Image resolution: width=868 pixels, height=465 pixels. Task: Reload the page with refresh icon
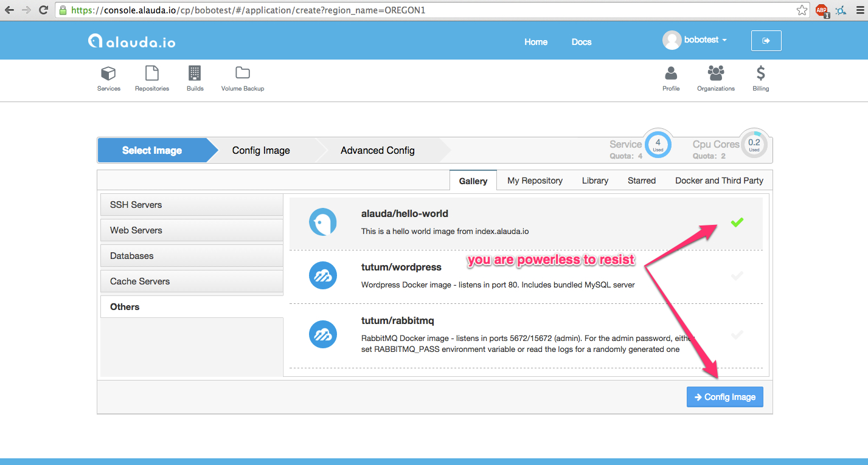43,10
